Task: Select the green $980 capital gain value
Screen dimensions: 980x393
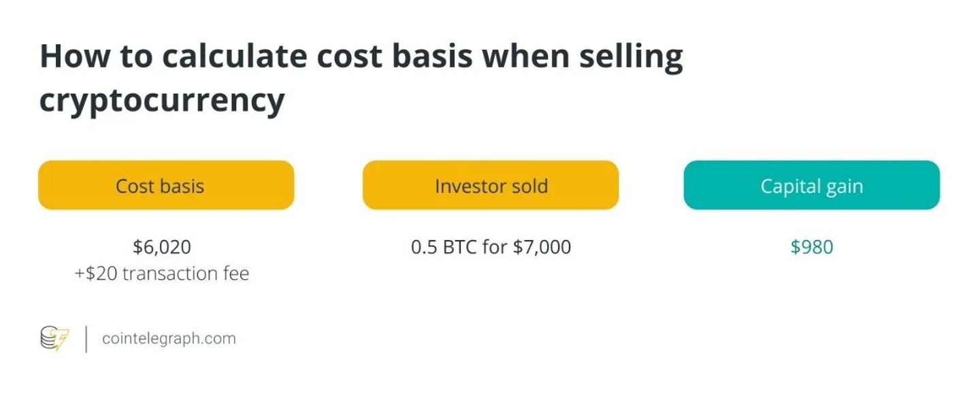Action: tap(812, 246)
